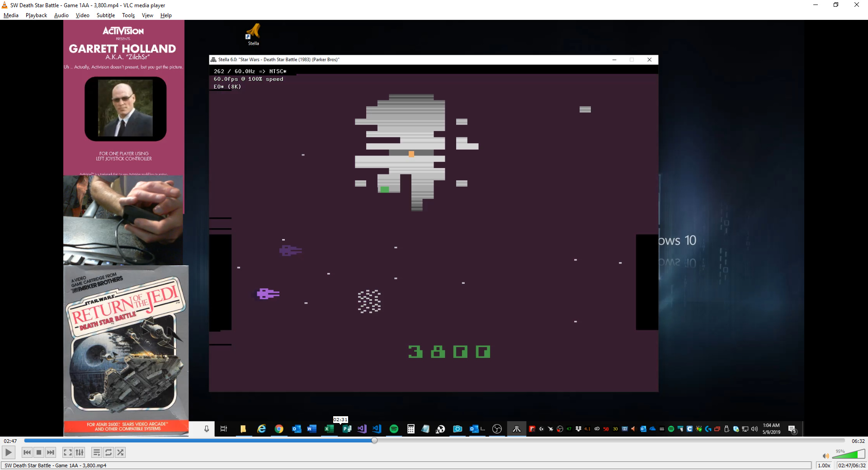
Task: Click the green Spotify icon beside the calculator
Action: [394, 429]
